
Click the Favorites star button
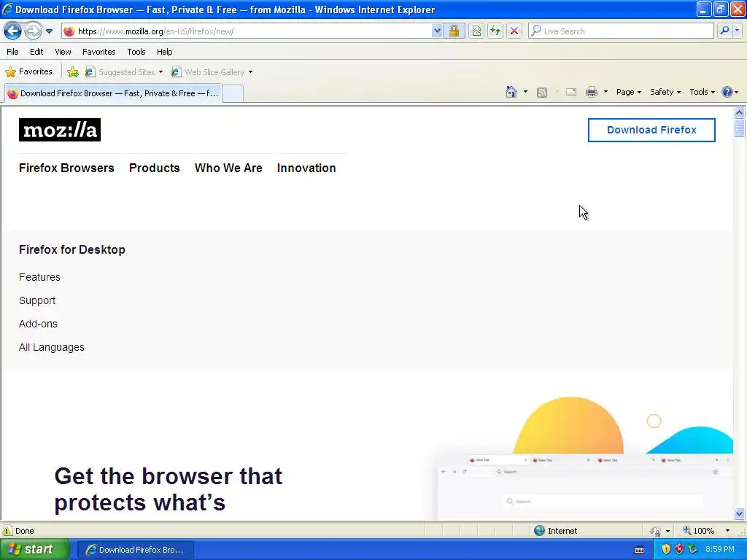click(29, 72)
